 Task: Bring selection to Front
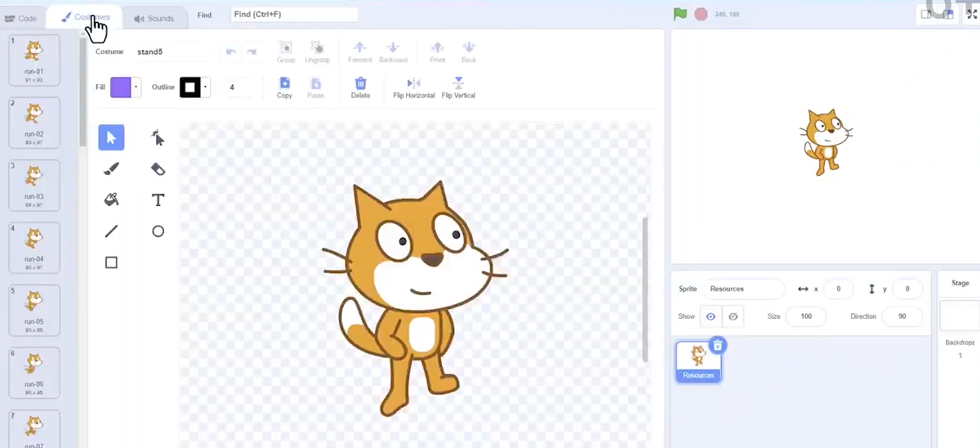pyautogui.click(x=438, y=52)
